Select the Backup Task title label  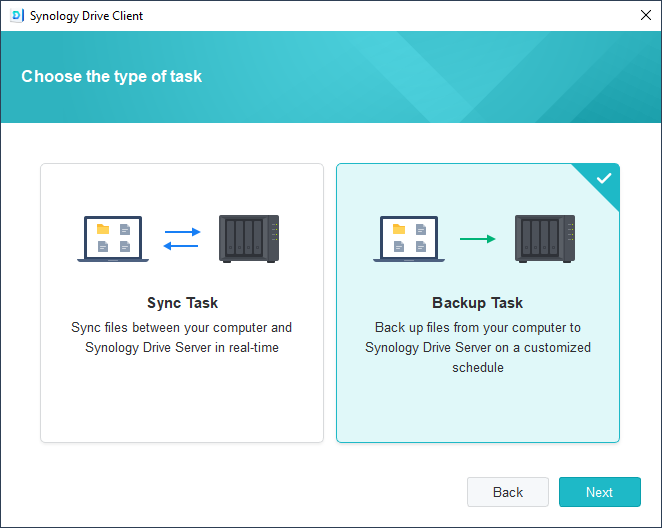477,303
